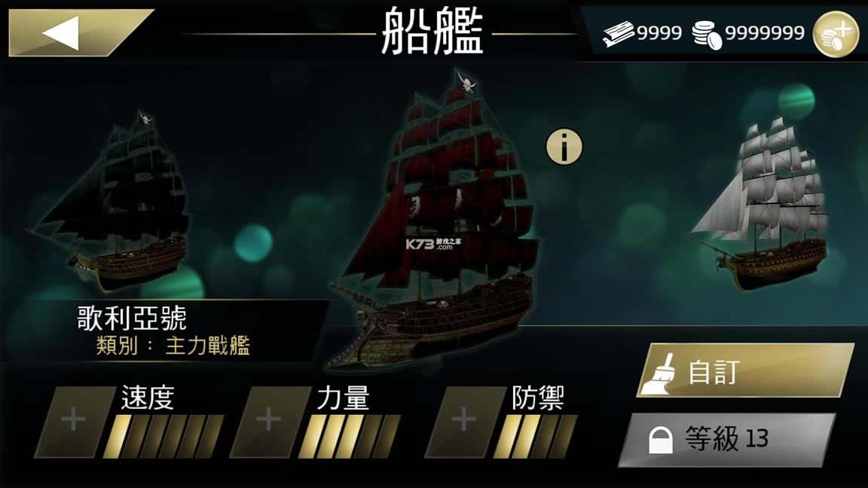Click the 力量 power stat bar

click(x=350, y=436)
